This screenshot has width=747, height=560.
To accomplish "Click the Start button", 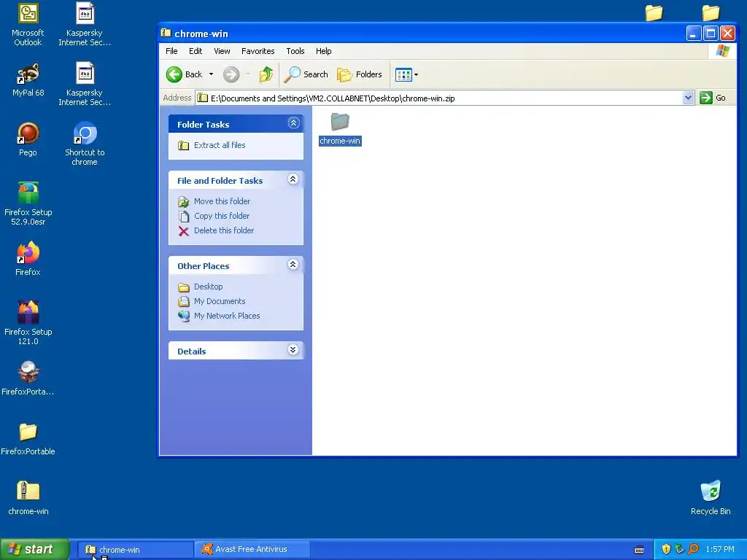I will [34, 549].
